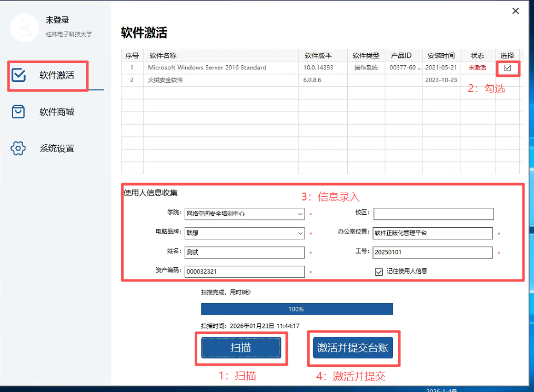Click install date 2023-10-23
The image size is (534, 392).
coord(441,80)
